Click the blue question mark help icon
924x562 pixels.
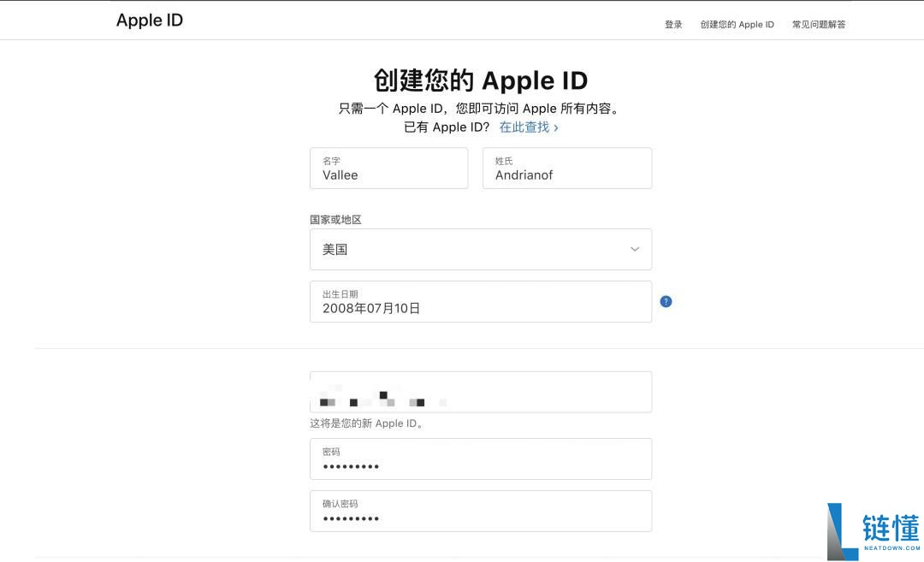click(x=666, y=301)
